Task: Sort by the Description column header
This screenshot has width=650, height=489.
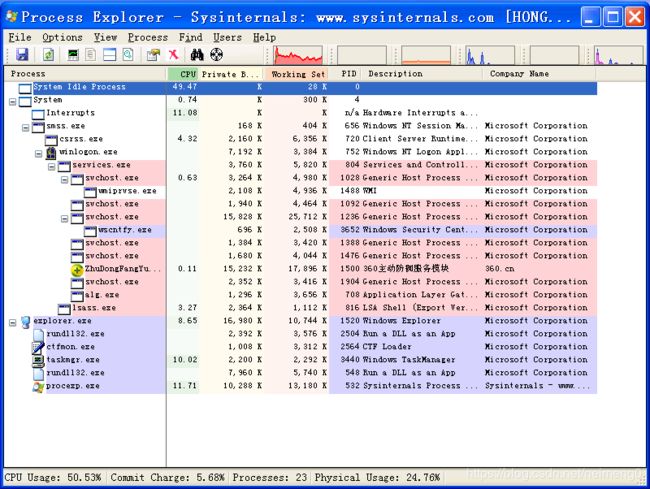Action: pos(422,74)
